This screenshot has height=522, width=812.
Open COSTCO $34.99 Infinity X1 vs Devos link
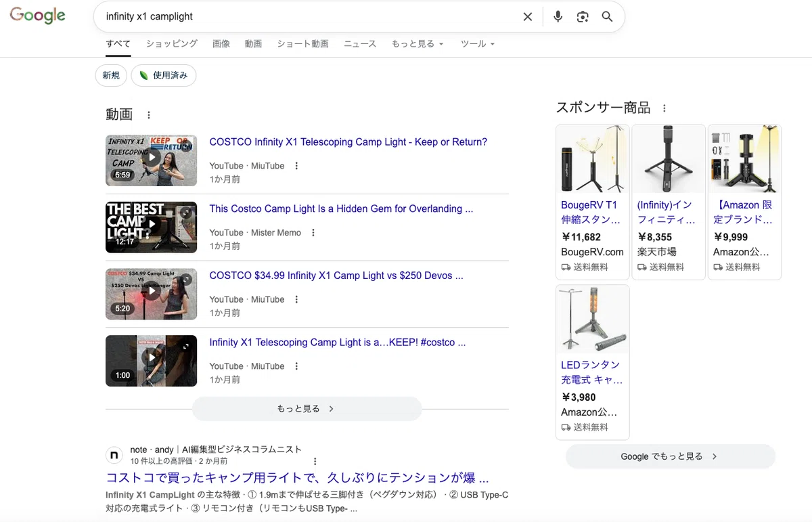(x=336, y=276)
